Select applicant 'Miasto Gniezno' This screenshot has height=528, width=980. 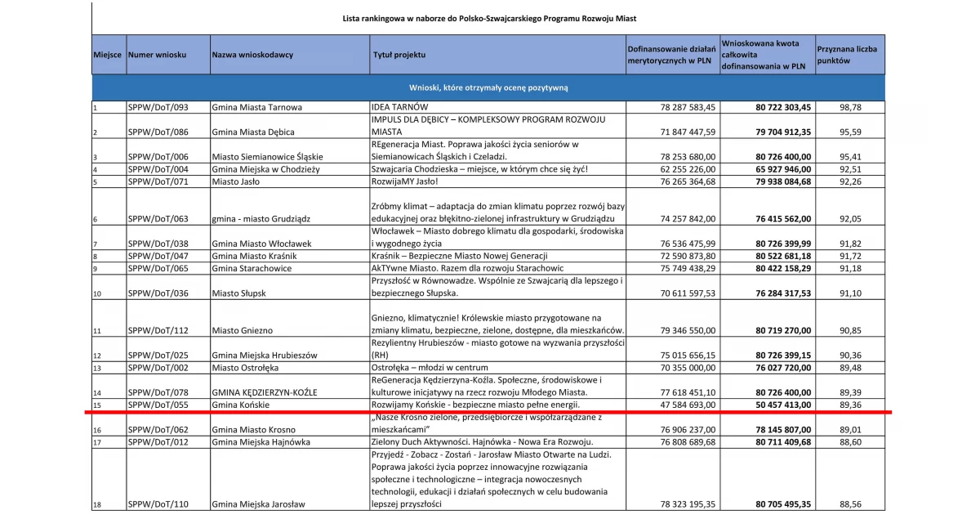tap(242, 330)
